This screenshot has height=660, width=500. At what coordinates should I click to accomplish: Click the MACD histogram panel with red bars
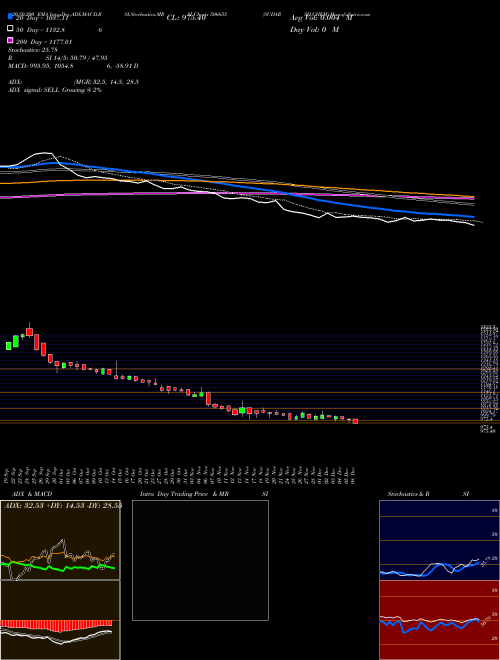(x=60, y=620)
